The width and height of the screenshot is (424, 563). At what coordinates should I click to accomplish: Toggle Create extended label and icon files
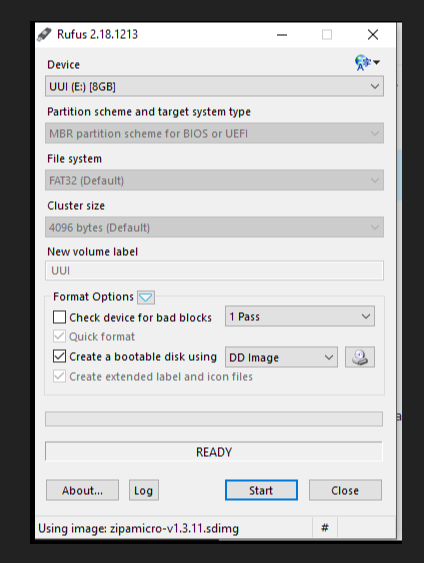click(59, 377)
